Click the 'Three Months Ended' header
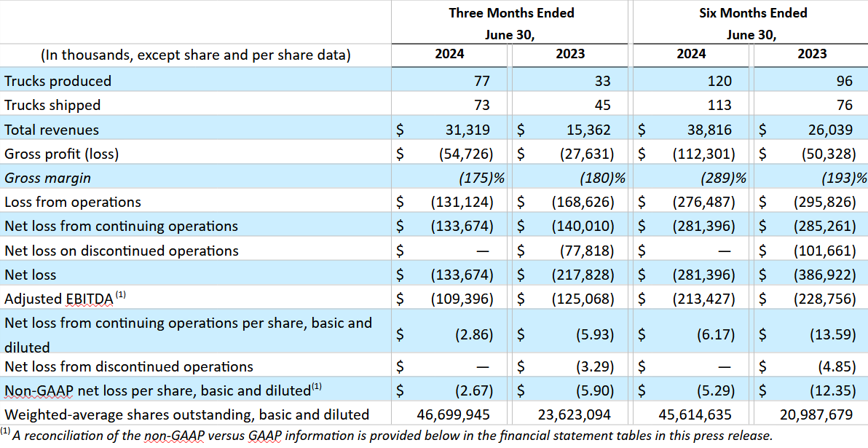The width and height of the screenshot is (868, 448). pyautogui.click(x=511, y=12)
